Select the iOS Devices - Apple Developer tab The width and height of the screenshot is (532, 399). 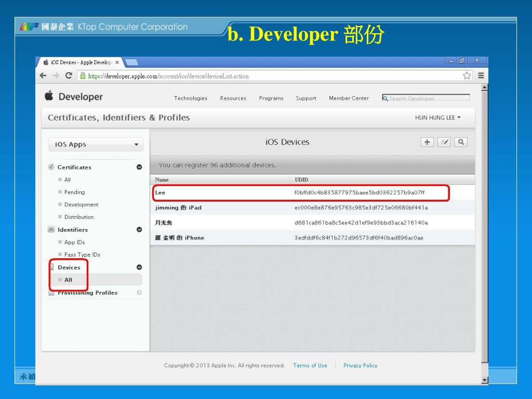[81, 62]
